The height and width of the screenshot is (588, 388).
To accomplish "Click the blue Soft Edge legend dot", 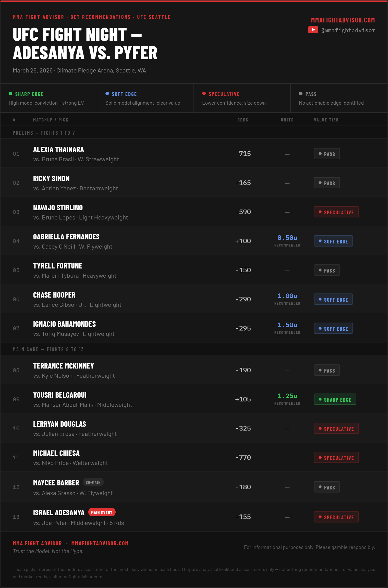I will pyautogui.click(x=107, y=93).
